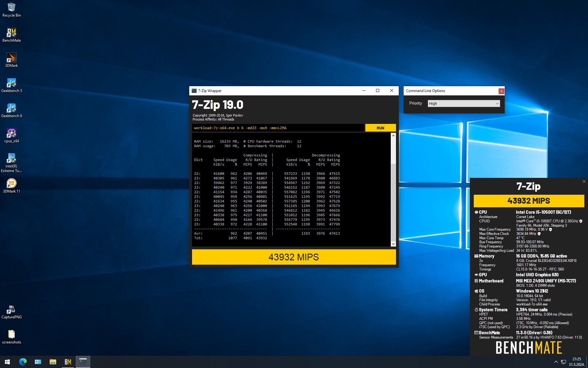This screenshot has width=588, height=368.
Task: Select the Geekbench 5 desktop shortcut
Action: tap(11, 85)
